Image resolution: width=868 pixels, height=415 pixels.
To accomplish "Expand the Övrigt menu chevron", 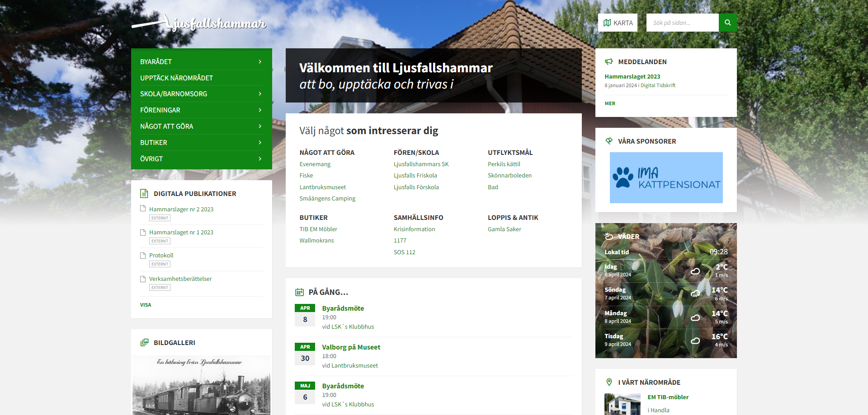I will [260, 159].
